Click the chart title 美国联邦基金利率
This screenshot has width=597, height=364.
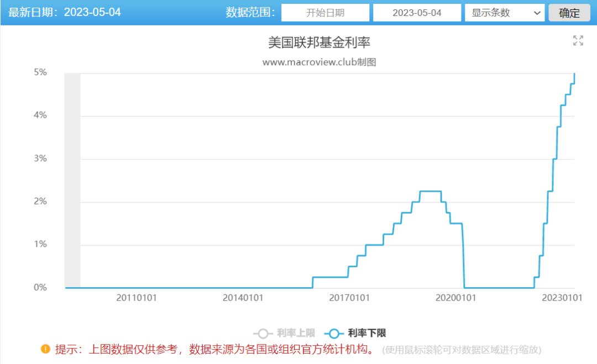coord(319,43)
